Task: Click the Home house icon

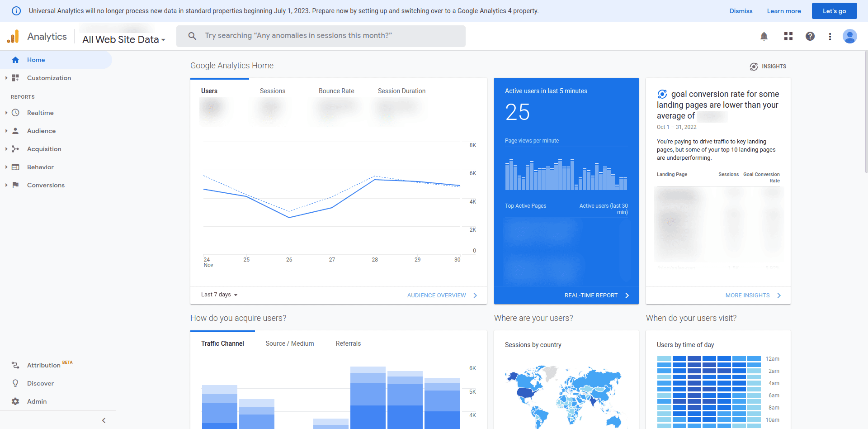Action: pos(15,60)
